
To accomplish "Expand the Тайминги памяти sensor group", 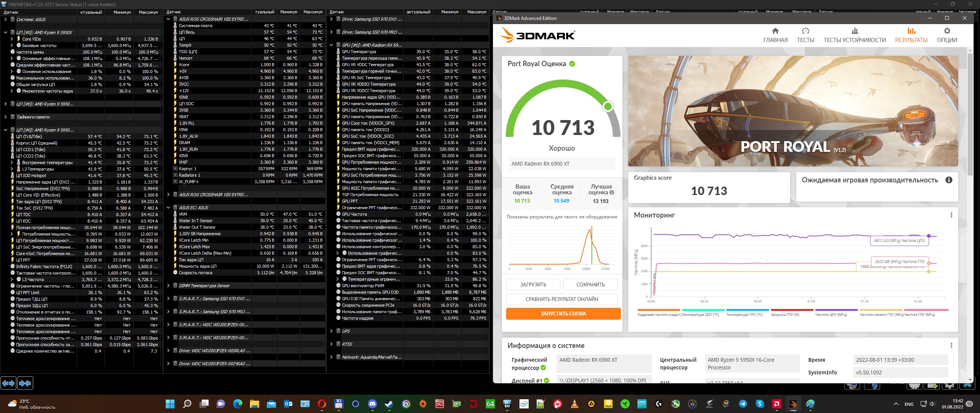I will pos(5,117).
